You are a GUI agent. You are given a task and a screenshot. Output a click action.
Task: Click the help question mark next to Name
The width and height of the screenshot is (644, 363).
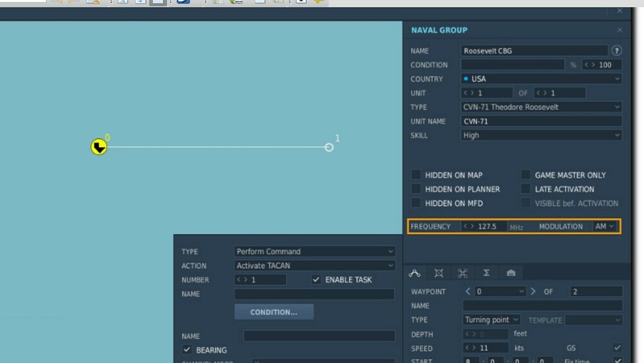(616, 50)
